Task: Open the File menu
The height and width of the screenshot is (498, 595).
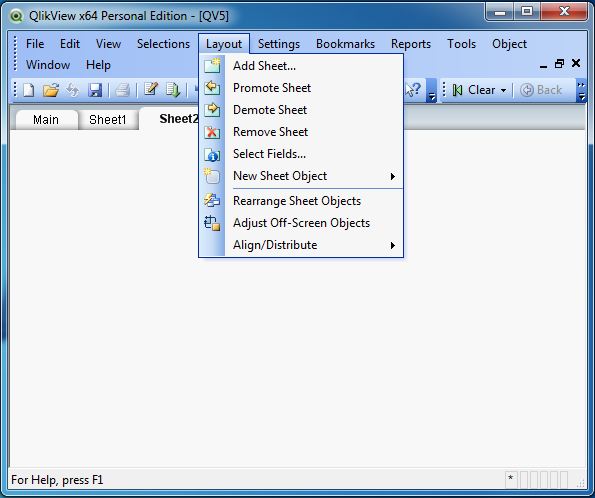Action: point(35,44)
